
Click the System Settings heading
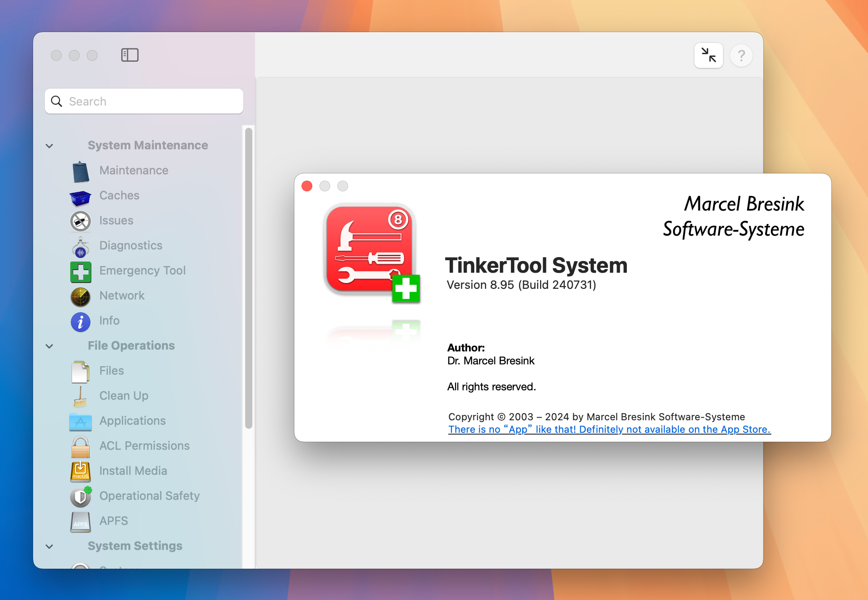click(x=135, y=546)
